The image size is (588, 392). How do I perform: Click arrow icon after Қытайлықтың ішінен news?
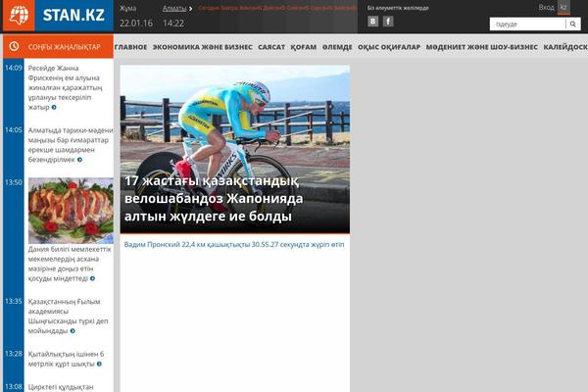pos(99,364)
